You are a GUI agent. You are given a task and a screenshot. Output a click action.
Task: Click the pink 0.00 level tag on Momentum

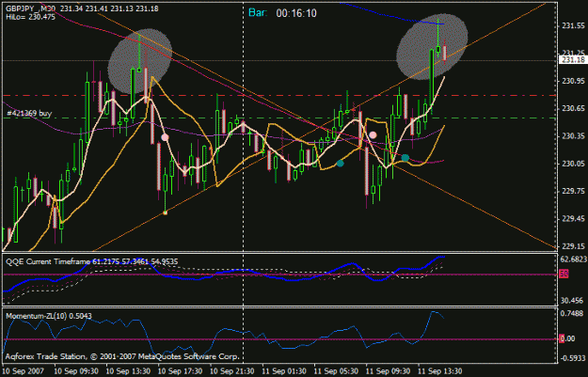point(566,338)
